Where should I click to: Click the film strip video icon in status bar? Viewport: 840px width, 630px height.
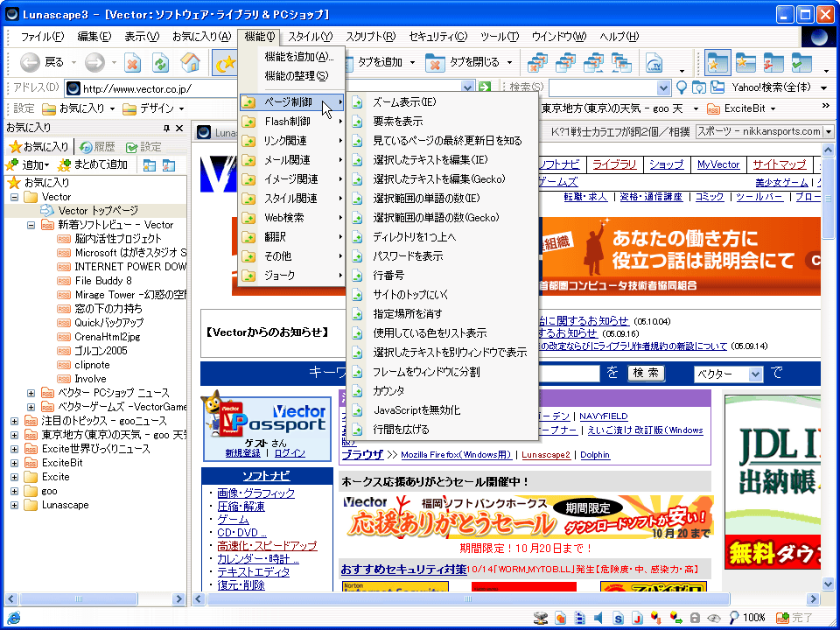(580, 618)
